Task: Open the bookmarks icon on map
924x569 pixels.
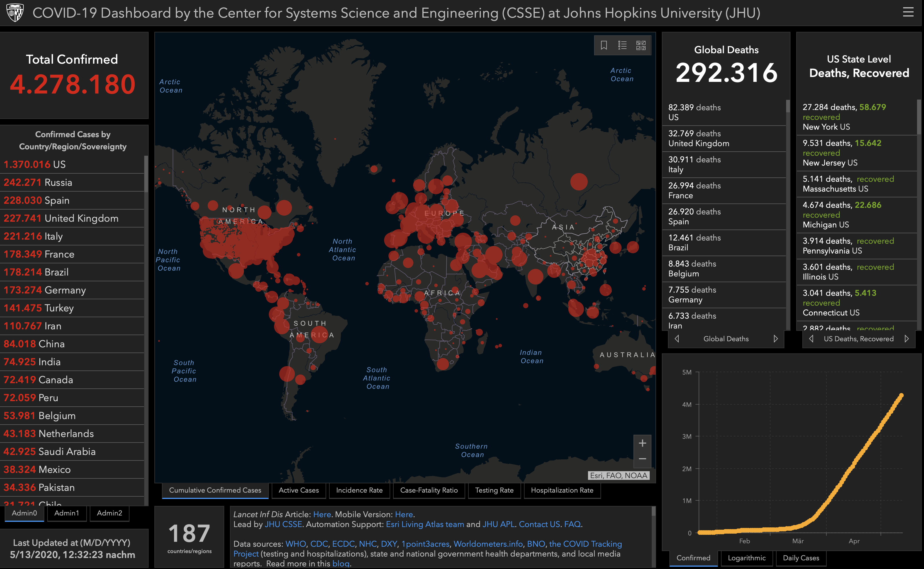Action: point(604,45)
